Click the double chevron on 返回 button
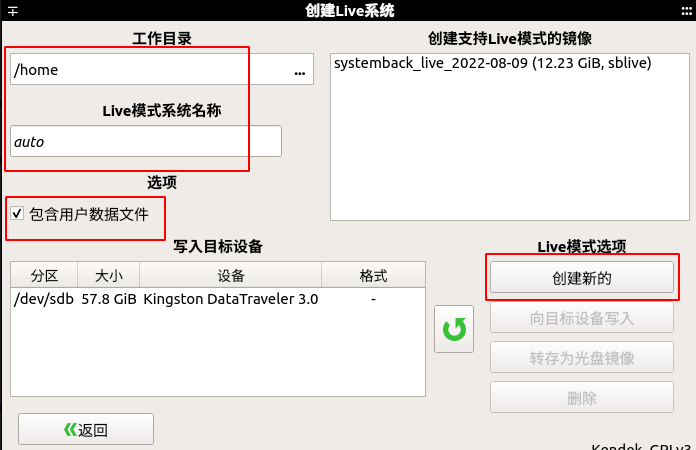The height and width of the screenshot is (450, 696). [x=70, y=430]
